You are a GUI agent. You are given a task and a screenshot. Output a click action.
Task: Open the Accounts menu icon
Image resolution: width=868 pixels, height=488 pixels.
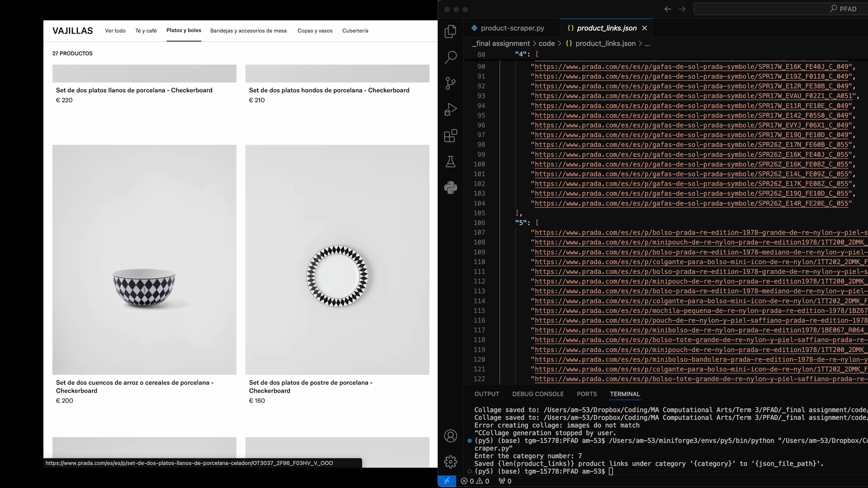click(450, 436)
